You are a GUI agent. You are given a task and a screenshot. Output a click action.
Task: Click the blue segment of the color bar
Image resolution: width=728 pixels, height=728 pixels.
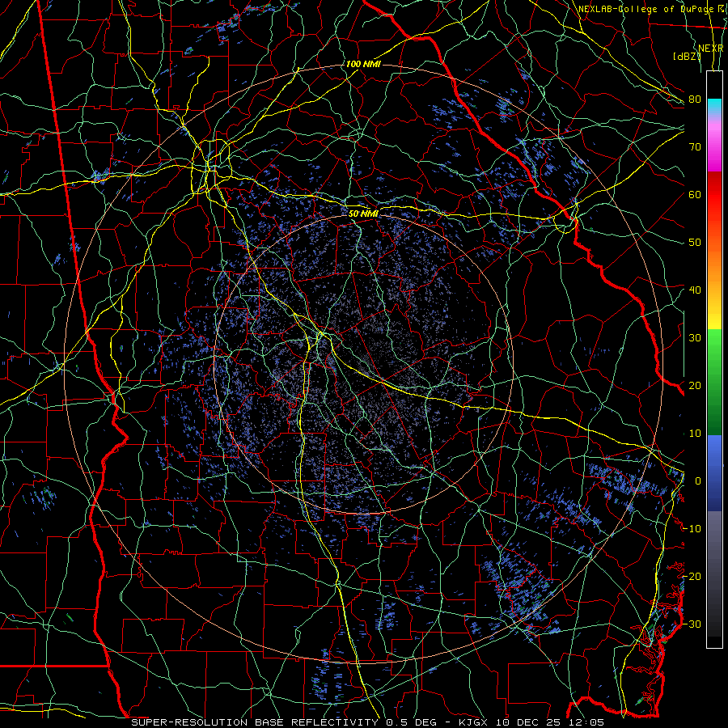[714, 472]
